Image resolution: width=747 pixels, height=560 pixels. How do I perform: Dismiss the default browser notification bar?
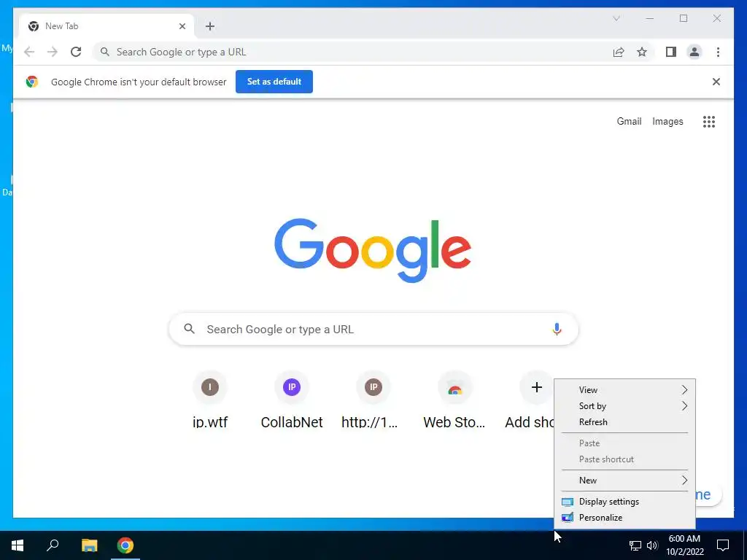tap(716, 82)
